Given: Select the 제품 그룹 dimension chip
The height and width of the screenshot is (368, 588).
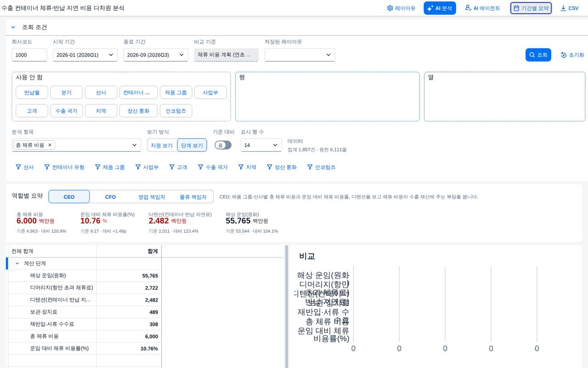Looking at the screenshot, I should tap(176, 92).
